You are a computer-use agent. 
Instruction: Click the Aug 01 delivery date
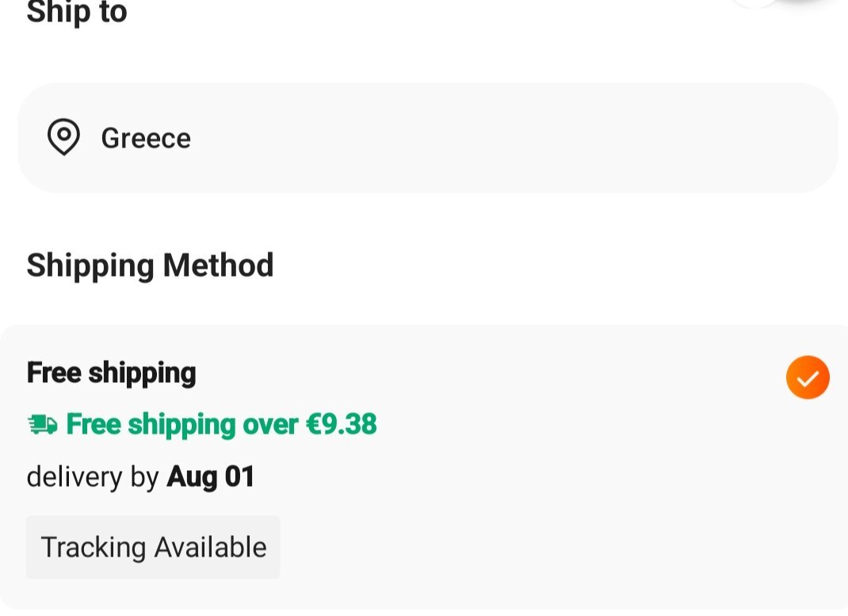[x=210, y=477]
